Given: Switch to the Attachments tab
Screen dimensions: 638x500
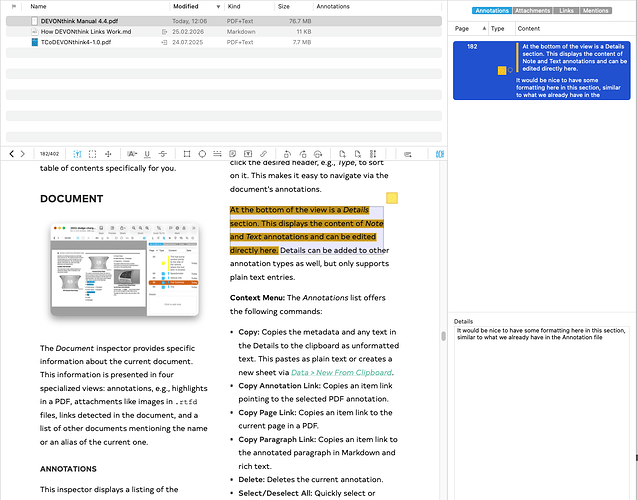Looking at the screenshot, I should point(532,11).
